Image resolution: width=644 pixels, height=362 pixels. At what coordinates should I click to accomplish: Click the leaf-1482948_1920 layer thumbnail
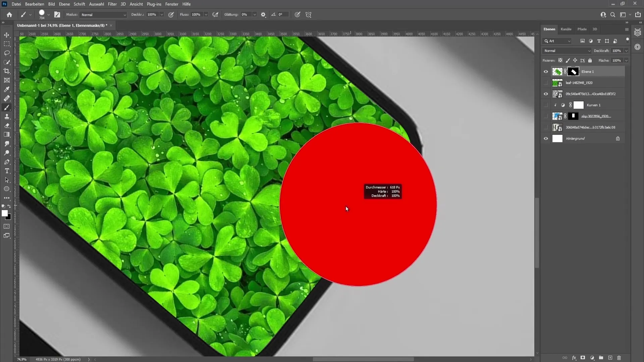click(557, 83)
